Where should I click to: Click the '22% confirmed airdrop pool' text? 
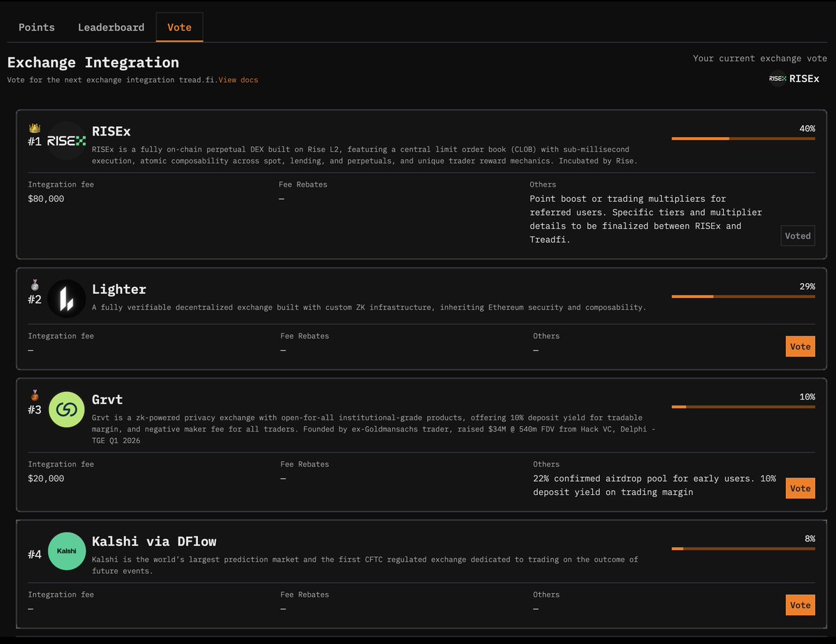tap(654, 486)
